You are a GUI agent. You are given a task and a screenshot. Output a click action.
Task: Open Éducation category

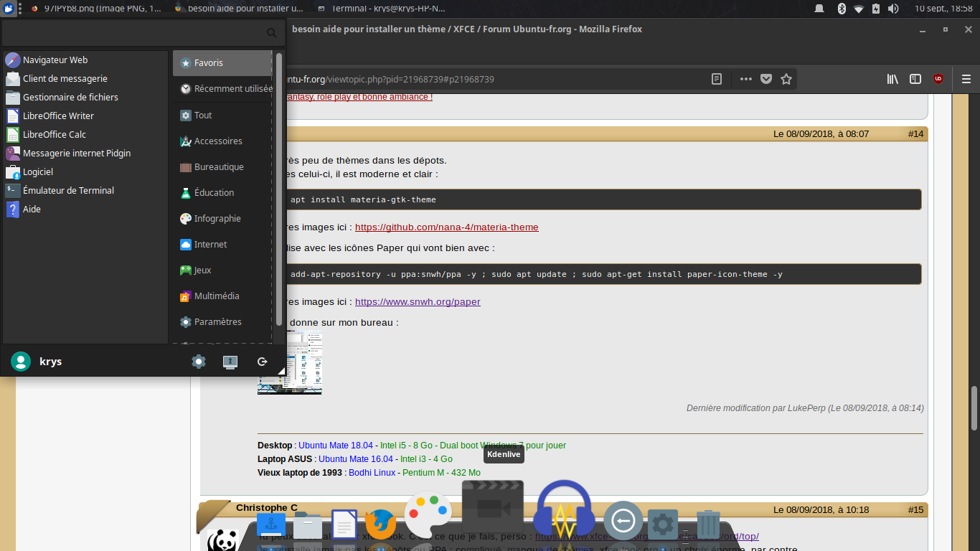[x=222, y=192]
